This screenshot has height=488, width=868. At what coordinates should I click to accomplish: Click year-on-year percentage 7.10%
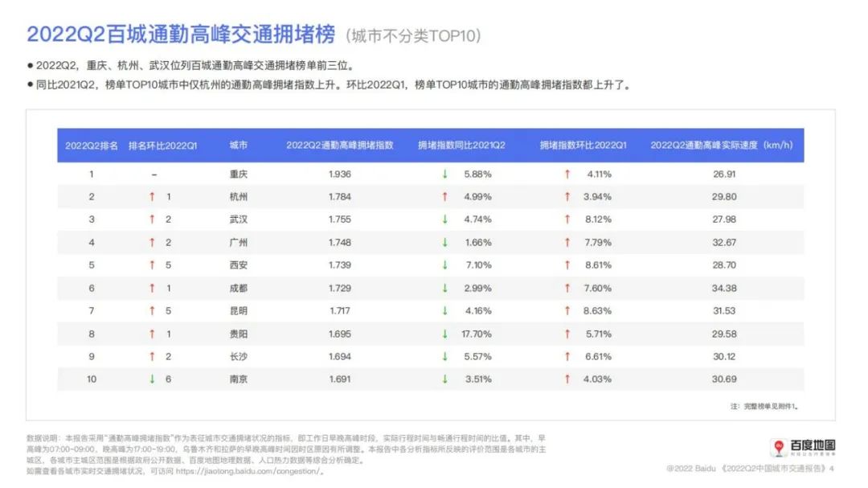pyautogui.click(x=479, y=265)
